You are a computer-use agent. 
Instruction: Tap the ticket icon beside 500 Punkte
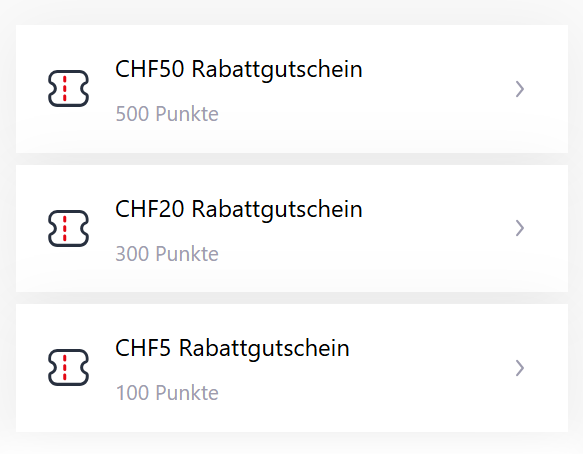tap(68, 88)
